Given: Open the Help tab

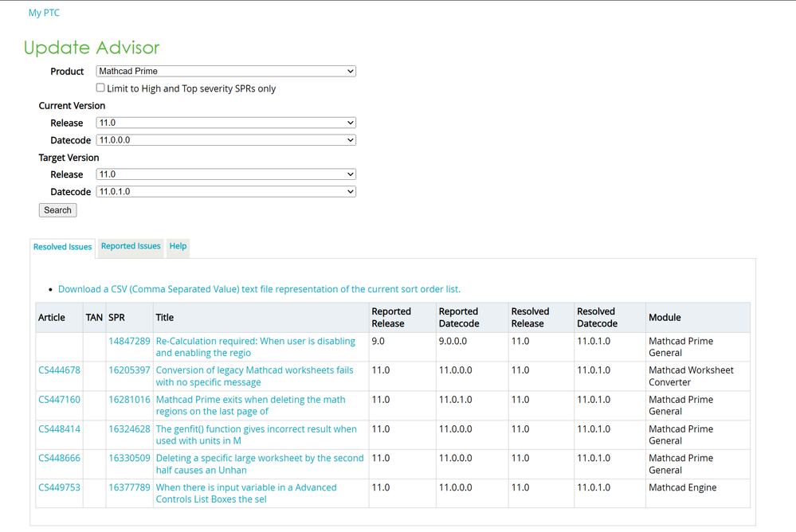Looking at the screenshot, I should coord(178,246).
